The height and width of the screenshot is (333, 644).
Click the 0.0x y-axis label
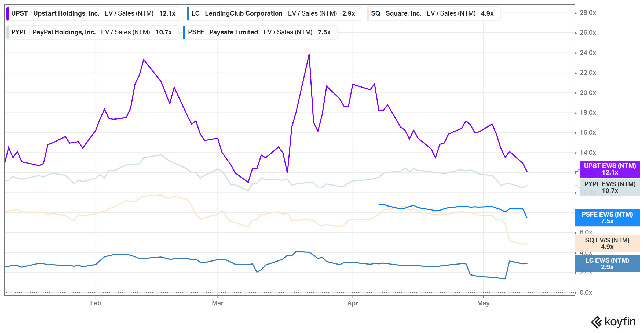(586, 293)
